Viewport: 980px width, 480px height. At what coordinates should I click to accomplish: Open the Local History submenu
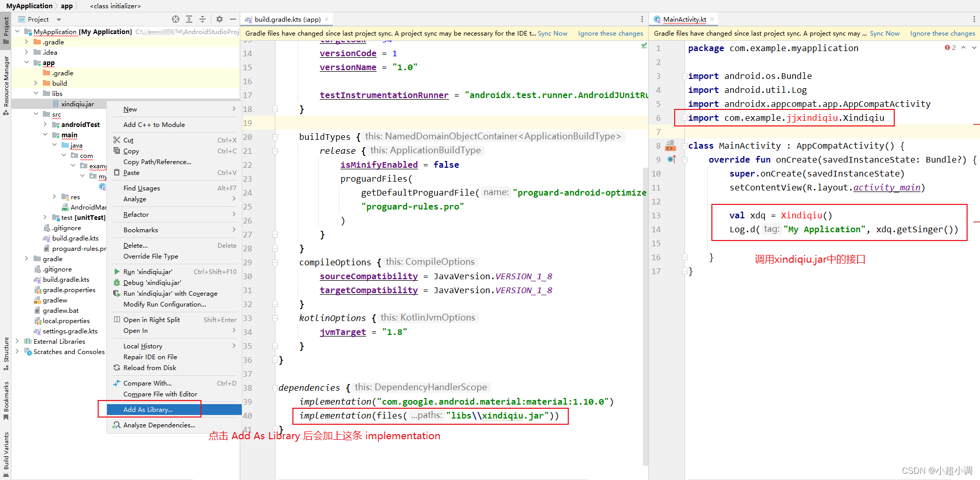pos(174,346)
